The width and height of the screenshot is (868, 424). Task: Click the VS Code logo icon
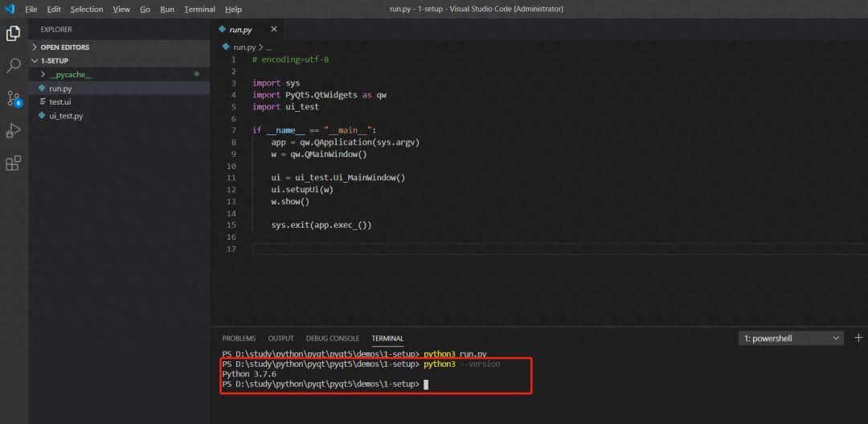point(10,9)
